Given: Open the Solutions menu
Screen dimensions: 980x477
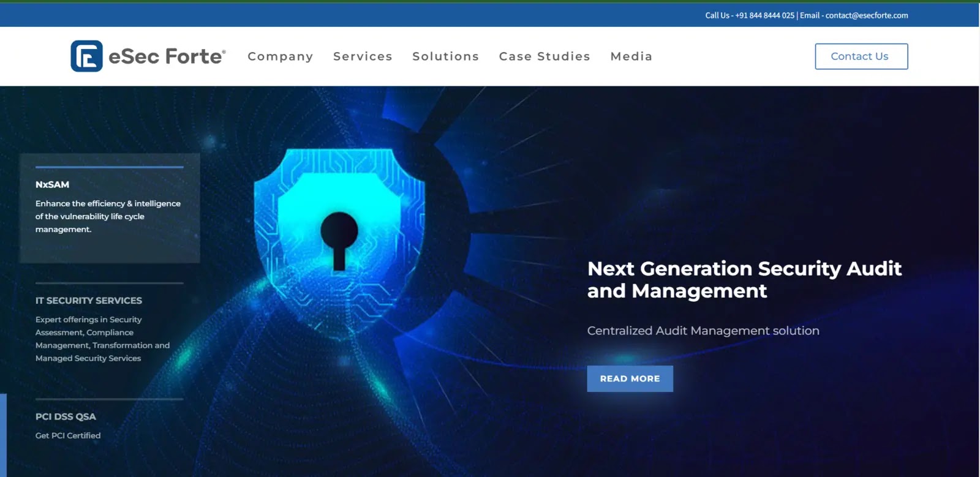Looking at the screenshot, I should [445, 56].
